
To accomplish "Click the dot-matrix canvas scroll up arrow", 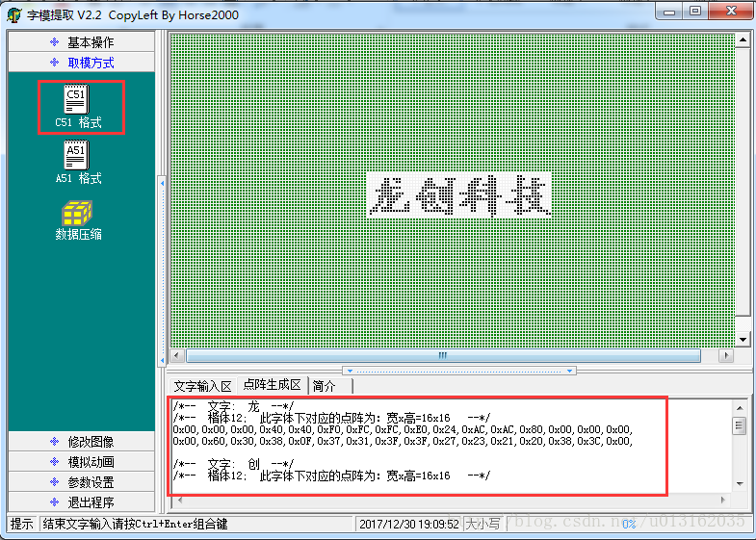I will (743, 40).
